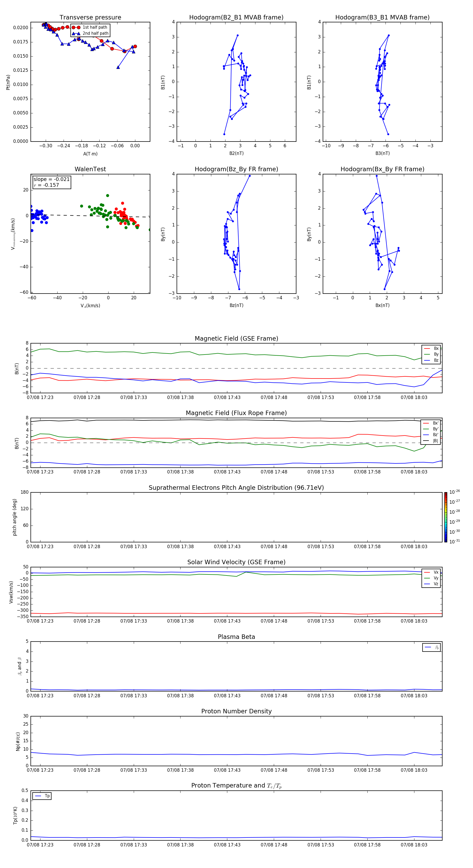Select the "V_A(km/s)" x-axis label
473x868 pixels.
[90, 306]
